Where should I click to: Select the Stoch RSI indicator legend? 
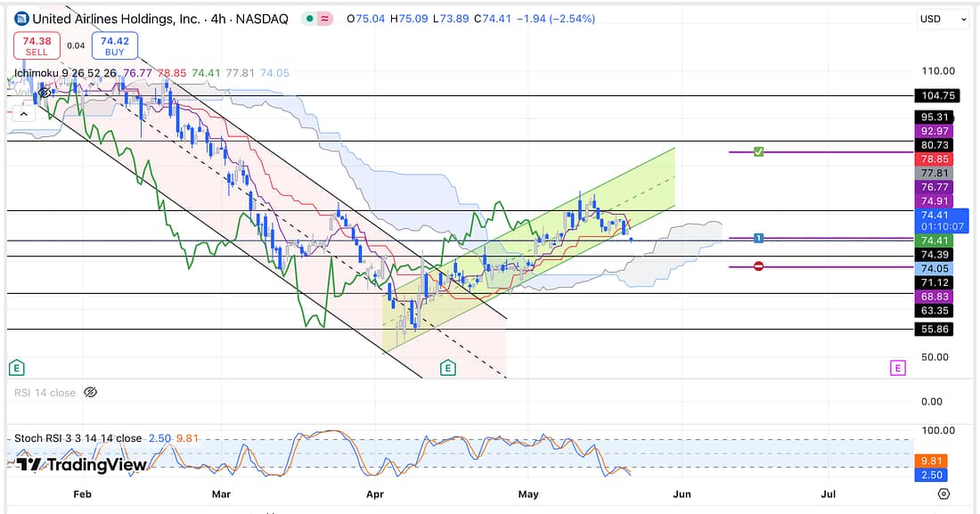tap(78, 438)
